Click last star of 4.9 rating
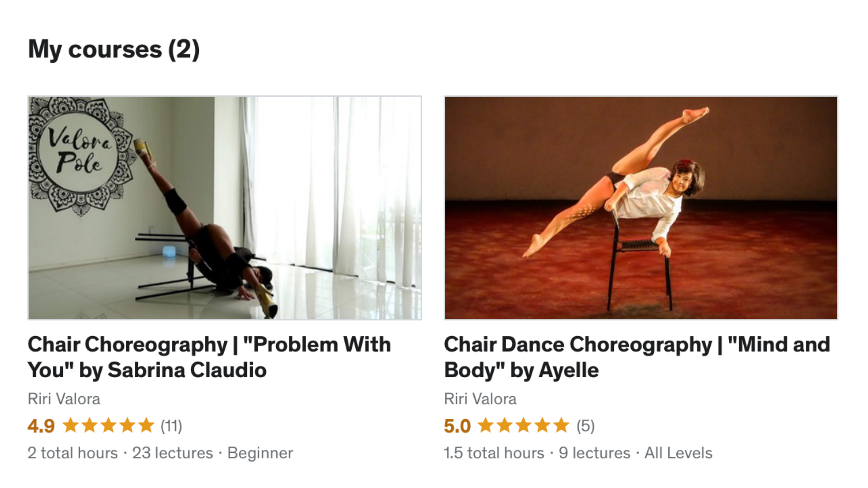 coord(146,425)
